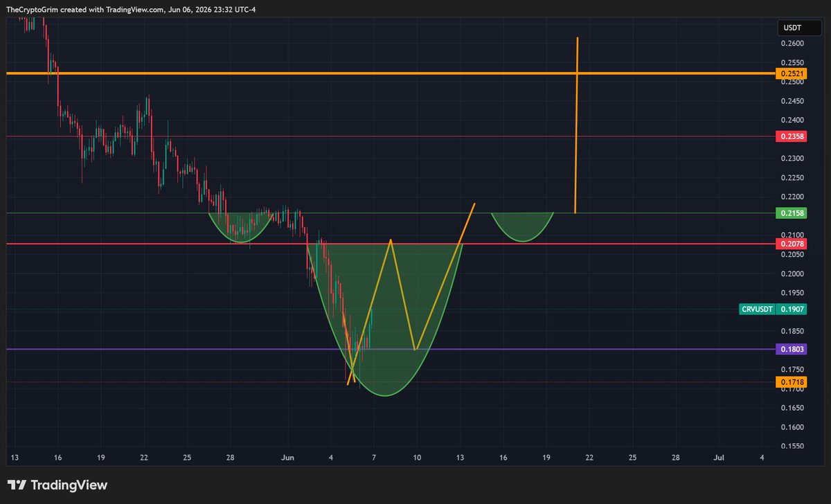The image size is (831, 504).
Task: Click the 7 date label on time axis
Action: (374, 458)
